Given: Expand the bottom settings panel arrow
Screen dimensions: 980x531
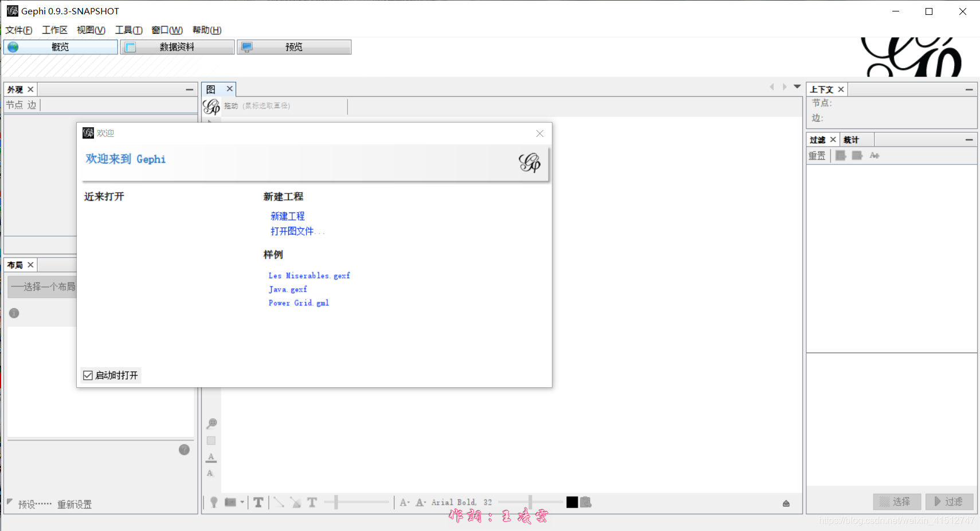Looking at the screenshot, I should 786,503.
